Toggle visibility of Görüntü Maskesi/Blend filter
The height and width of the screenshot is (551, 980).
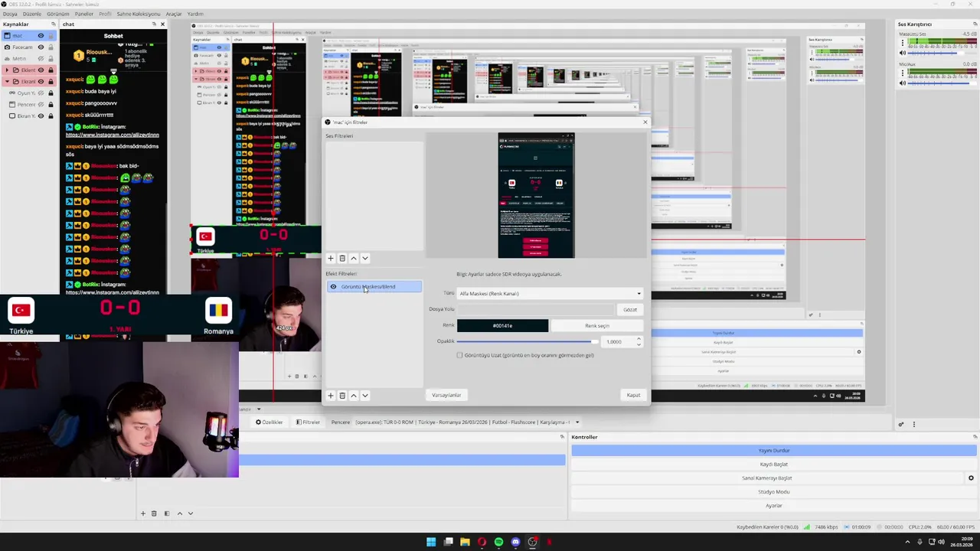(x=333, y=287)
